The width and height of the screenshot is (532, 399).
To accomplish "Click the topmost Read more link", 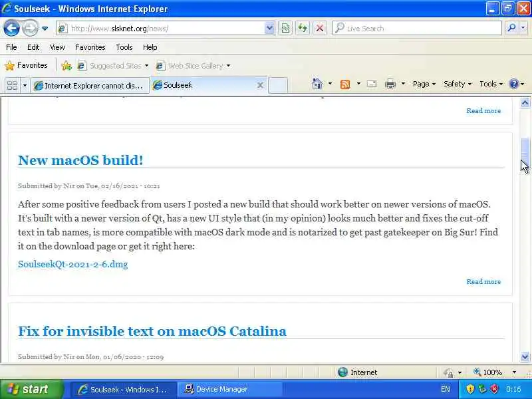I will coord(483,110).
